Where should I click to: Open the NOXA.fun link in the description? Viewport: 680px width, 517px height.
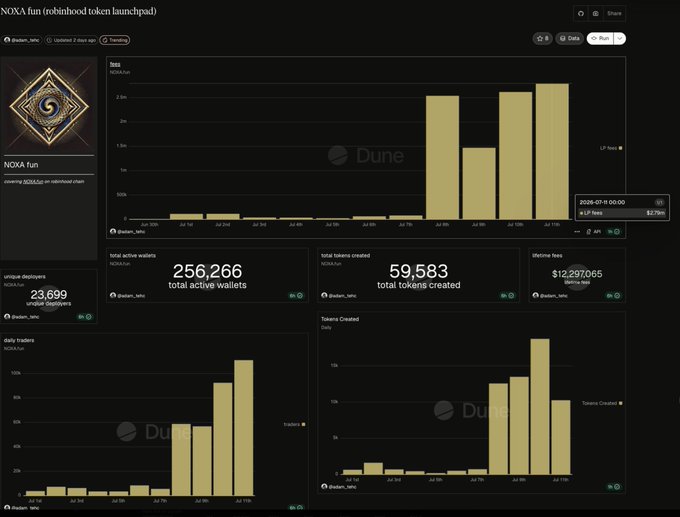33,181
